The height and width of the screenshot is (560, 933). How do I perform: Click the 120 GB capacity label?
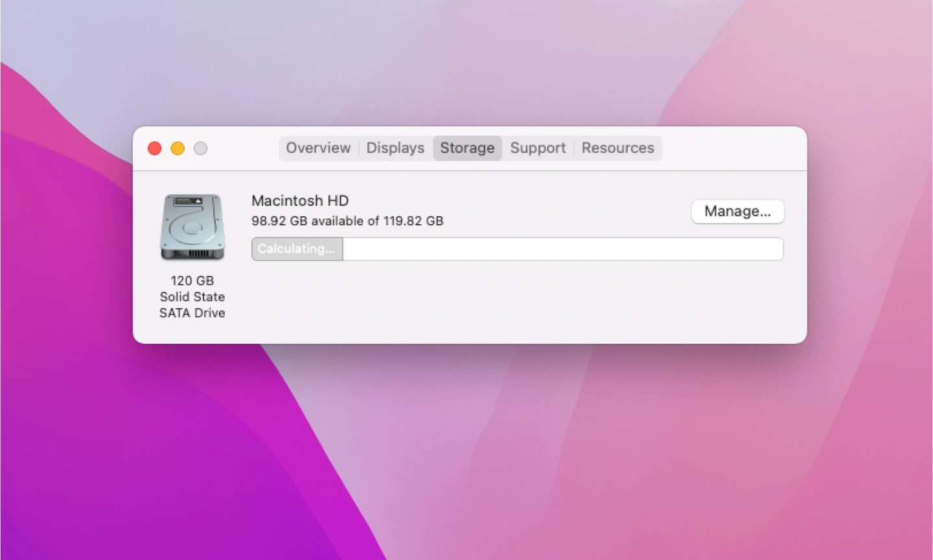point(192,281)
